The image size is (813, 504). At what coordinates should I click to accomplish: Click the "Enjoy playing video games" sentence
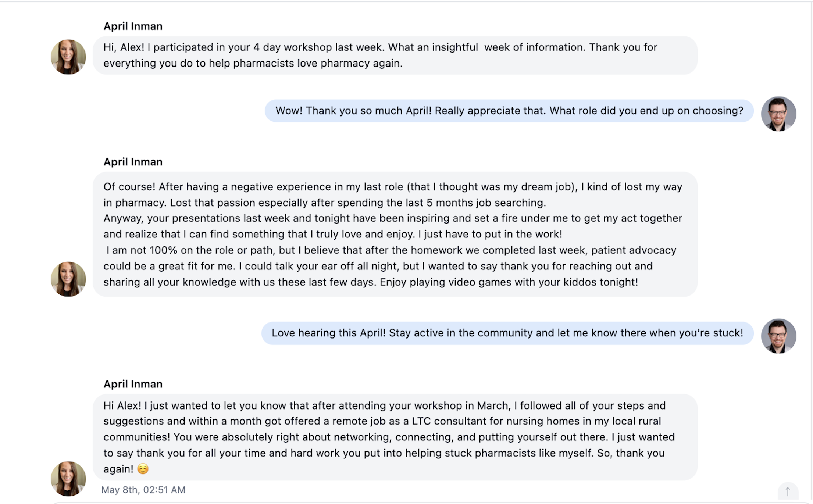(x=509, y=282)
